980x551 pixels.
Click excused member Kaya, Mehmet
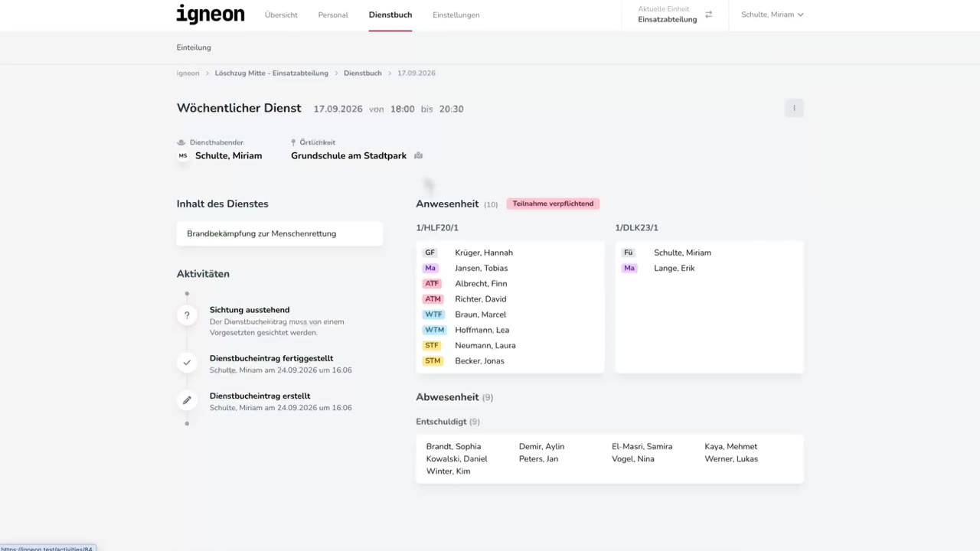click(x=731, y=447)
